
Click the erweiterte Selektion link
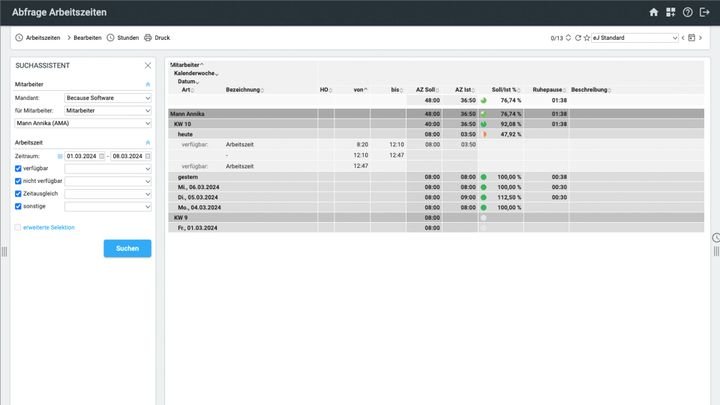click(49, 227)
